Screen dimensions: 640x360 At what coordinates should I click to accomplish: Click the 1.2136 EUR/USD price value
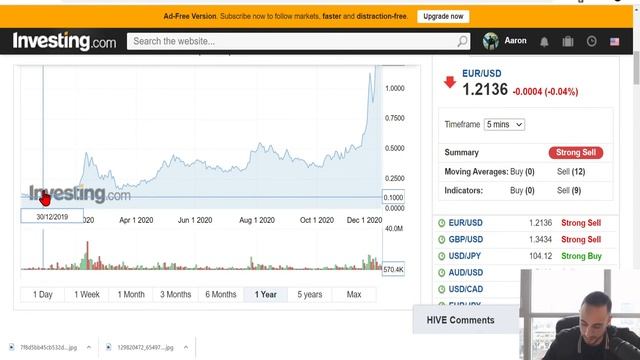click(485, 89)
